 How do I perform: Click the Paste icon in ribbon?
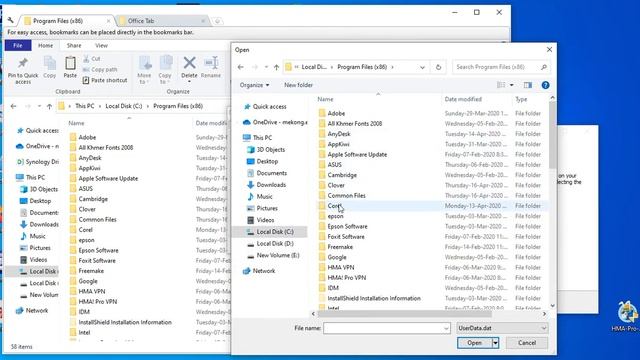[x=70, y=63]
